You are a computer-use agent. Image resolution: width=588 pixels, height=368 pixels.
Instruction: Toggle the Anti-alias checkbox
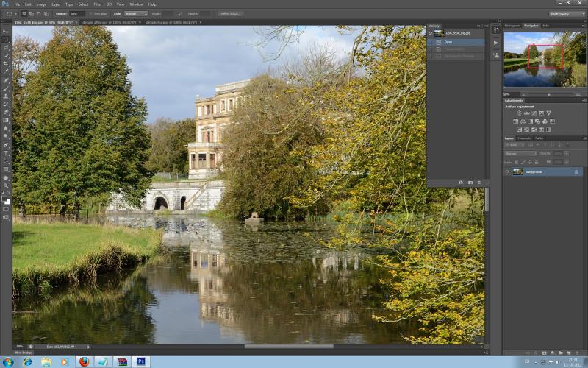pyautogui.click(x=91, y=14)
